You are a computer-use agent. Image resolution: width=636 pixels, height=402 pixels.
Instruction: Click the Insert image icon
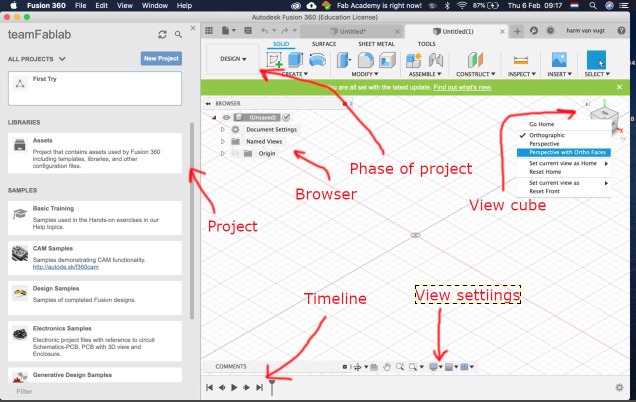(559, 60)
